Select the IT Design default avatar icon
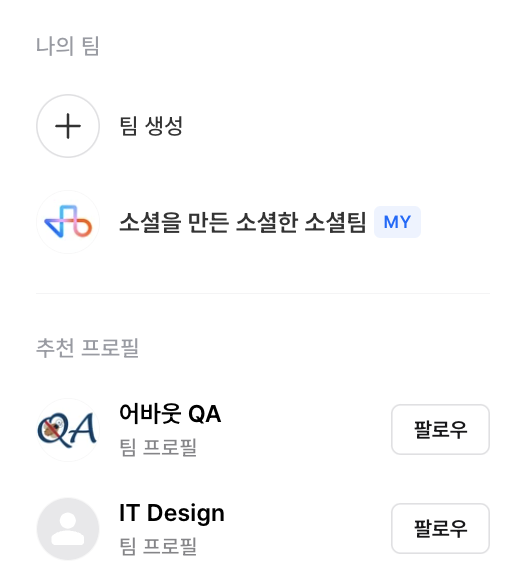 point(68,529)
